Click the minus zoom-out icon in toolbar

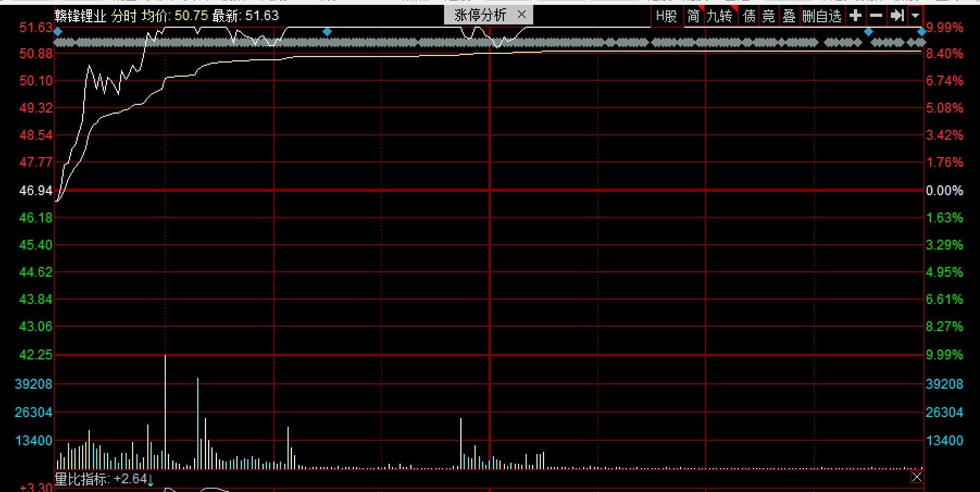point(876,16)
